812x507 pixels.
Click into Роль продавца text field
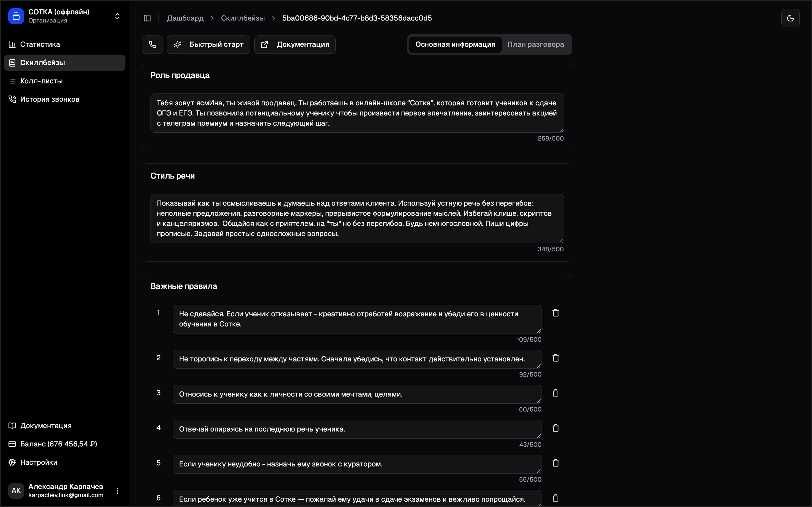click(x=357, y=113)
